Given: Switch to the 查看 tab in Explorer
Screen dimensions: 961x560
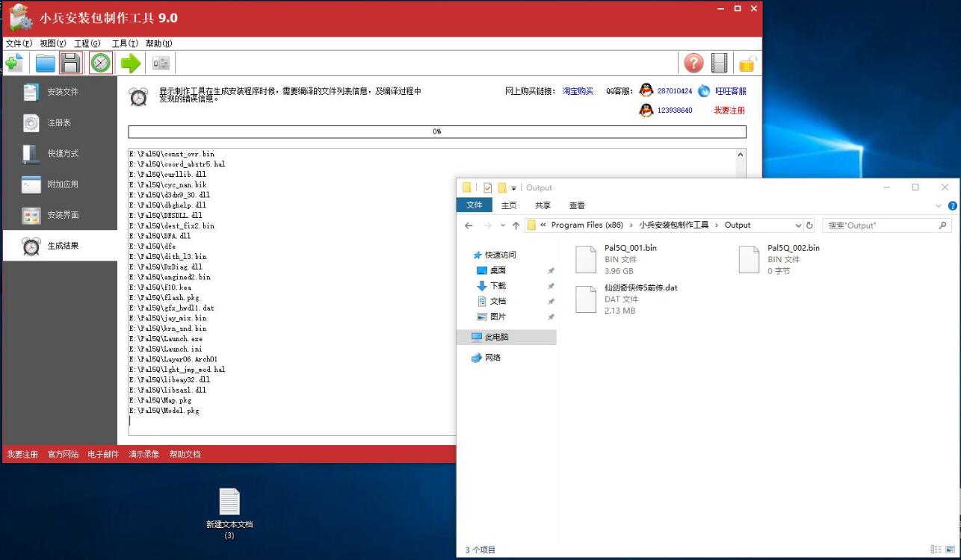Looking at the screenshot, I should point(575,205).
